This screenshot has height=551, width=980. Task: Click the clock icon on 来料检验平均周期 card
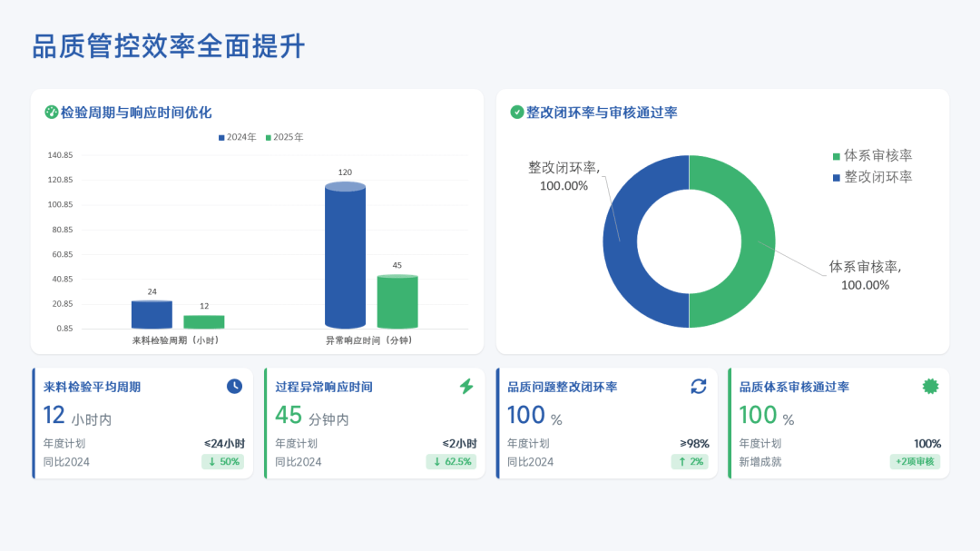[234, 386]
